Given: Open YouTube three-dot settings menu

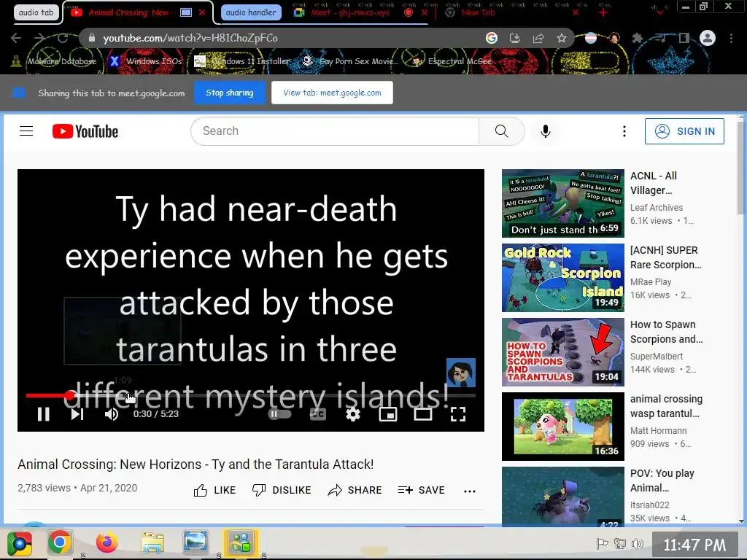Looking at the screenshot, I should coord(624,131).
